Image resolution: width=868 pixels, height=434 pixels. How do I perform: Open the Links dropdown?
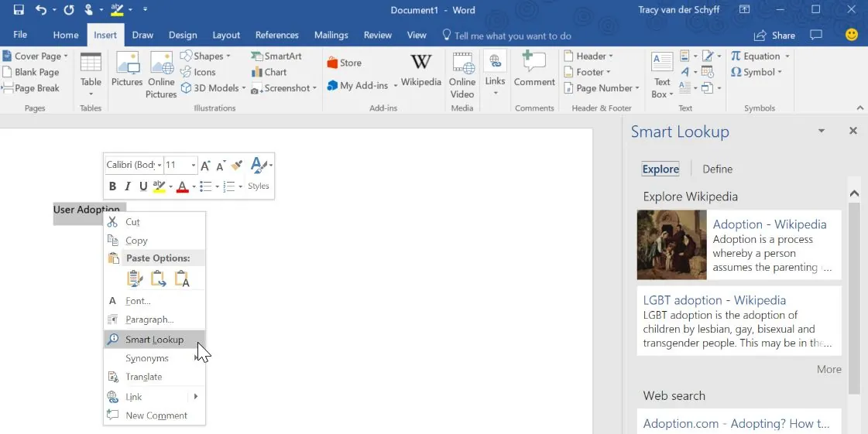495,74
